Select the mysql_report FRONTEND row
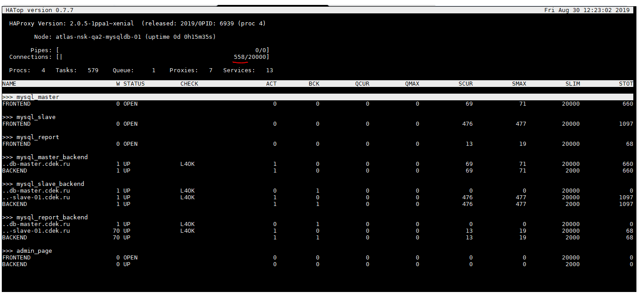This screenshot has width=644, height=296. pos(16,144)
